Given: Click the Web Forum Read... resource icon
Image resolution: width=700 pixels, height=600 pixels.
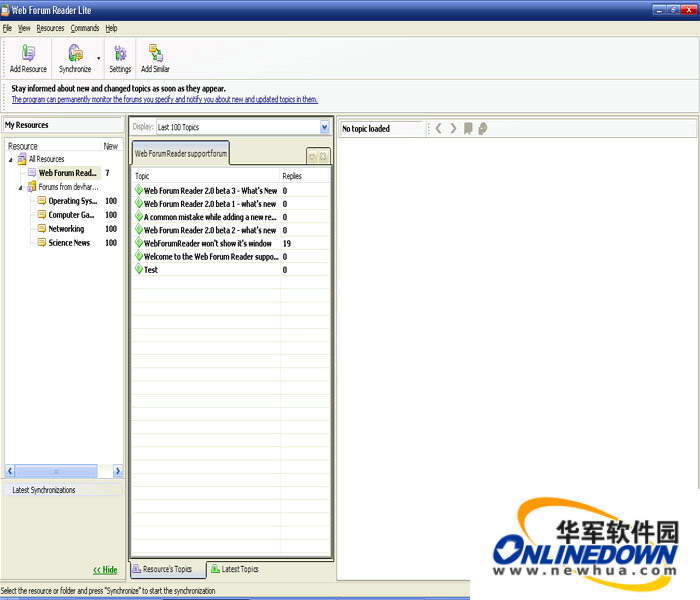Looking at the screenshot, I should click(x=32, y=172).
